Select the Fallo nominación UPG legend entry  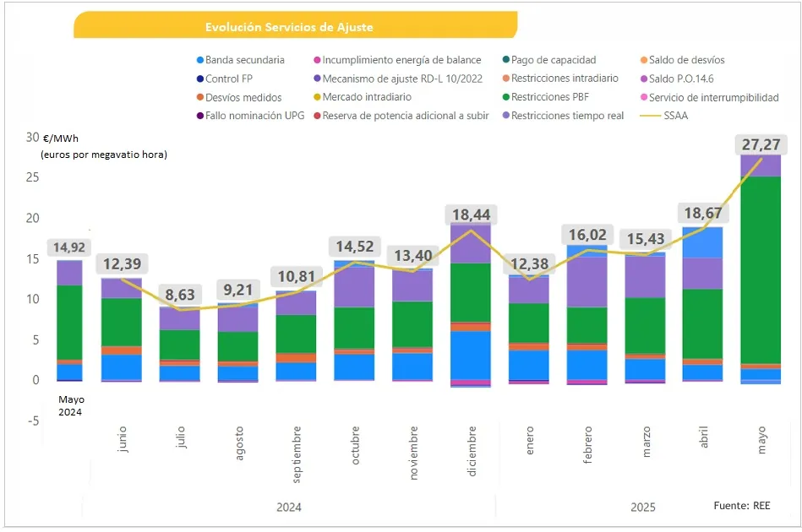pos(251,116)
